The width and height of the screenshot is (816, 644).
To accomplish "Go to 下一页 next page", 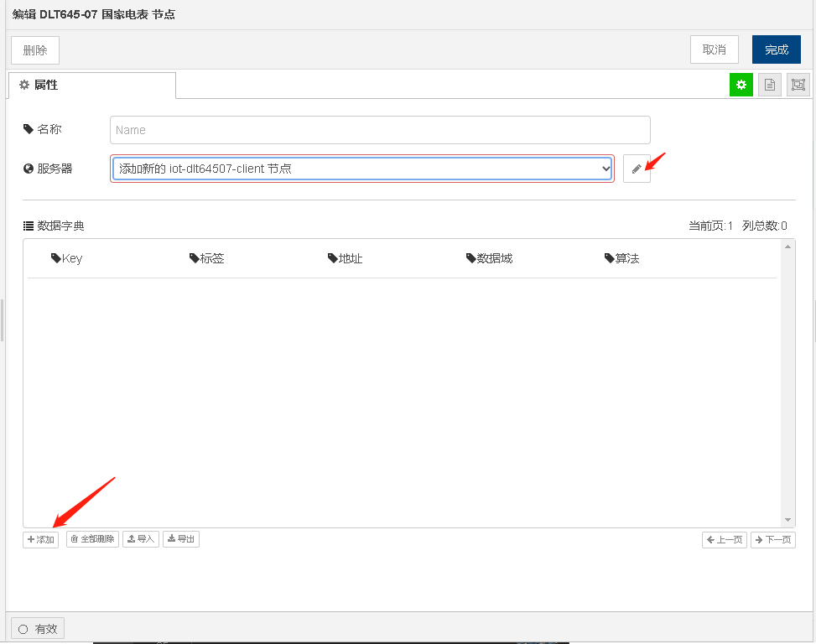I will click(772, 540).
